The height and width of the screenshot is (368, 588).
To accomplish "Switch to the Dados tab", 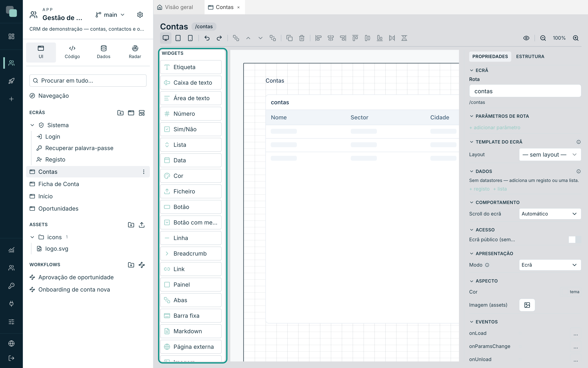I will click(104, 52).
